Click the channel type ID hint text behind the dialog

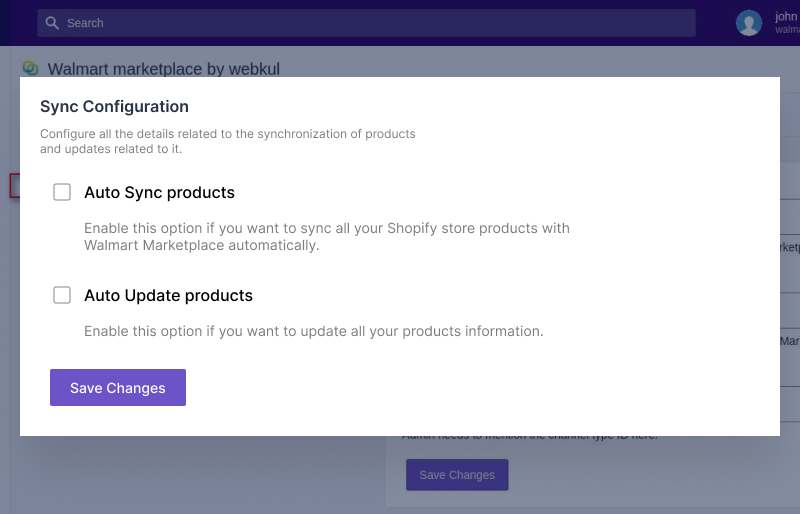click(530, 437)
